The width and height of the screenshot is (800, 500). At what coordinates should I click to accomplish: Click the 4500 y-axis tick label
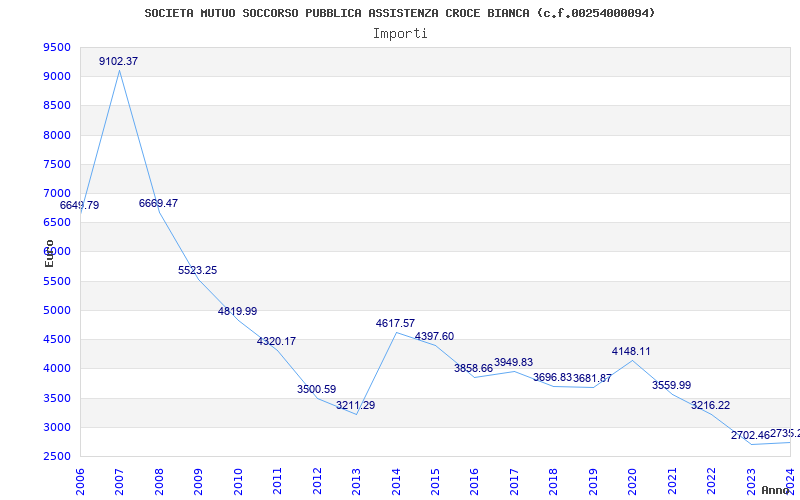pos(57,339)
